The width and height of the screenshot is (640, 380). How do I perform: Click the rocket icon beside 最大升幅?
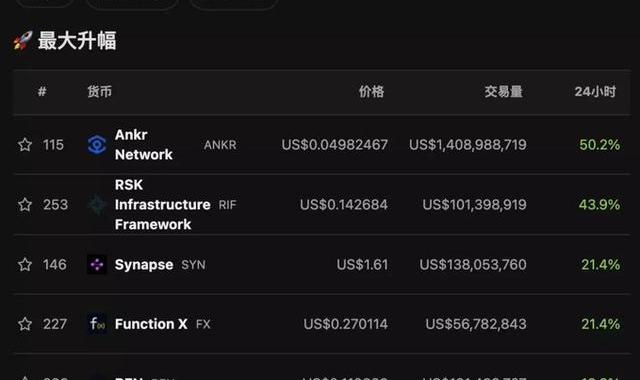23,41
